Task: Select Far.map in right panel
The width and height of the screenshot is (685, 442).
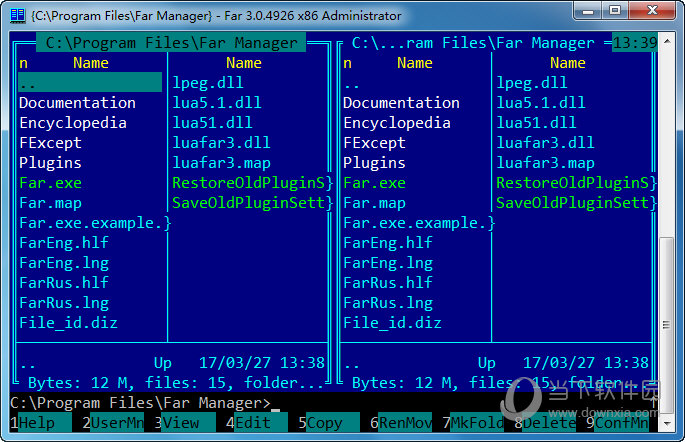Action: (x=374, y=203)
